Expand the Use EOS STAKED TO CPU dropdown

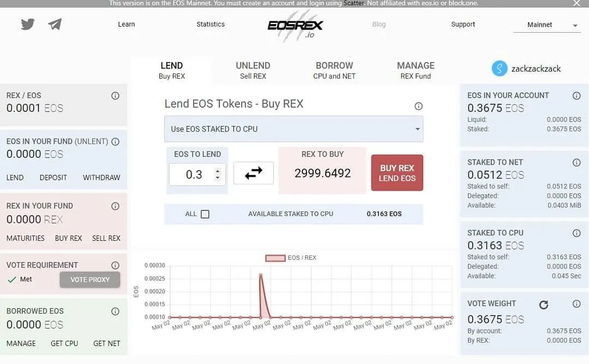click(x=294, y=129)
